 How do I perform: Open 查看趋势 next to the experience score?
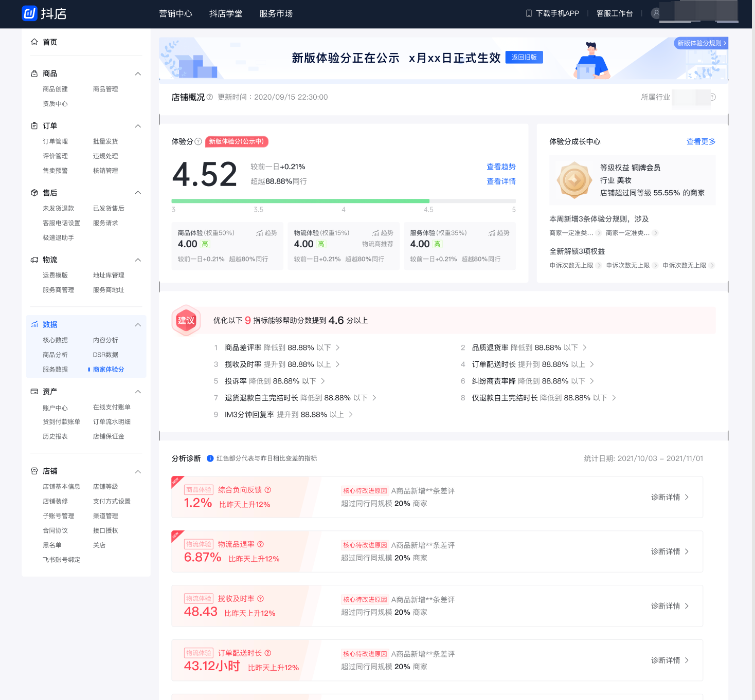pos(501,167)
